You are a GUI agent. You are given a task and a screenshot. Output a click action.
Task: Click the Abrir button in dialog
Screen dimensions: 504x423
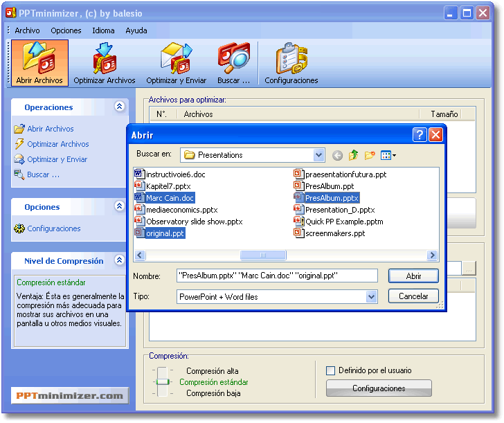click(x=413, y=276)
